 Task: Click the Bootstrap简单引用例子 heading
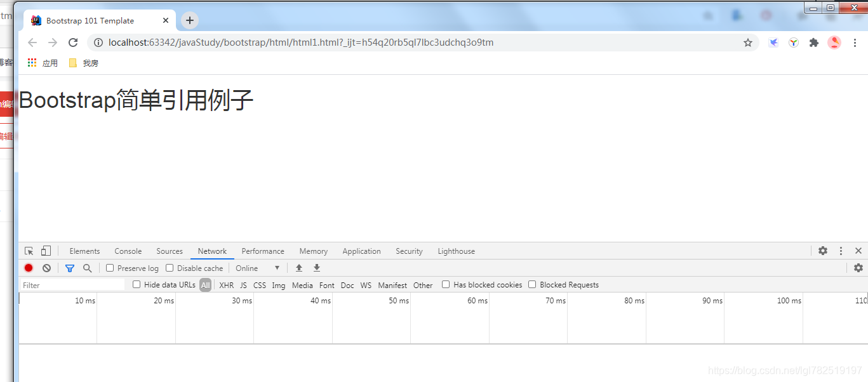137,100
